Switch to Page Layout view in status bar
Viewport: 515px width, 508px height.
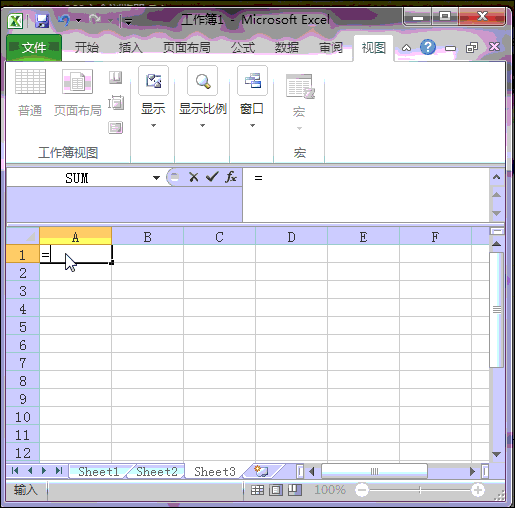click(276, 490)
